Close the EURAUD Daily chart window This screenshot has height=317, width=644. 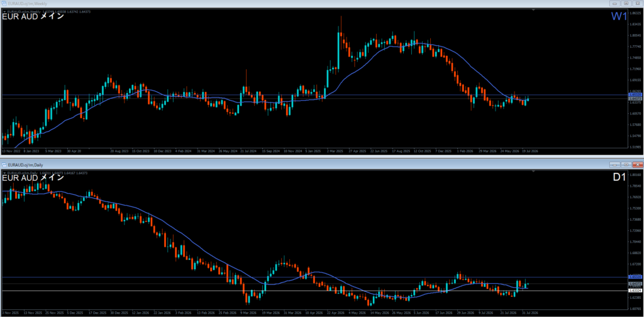tap(638, 165)
